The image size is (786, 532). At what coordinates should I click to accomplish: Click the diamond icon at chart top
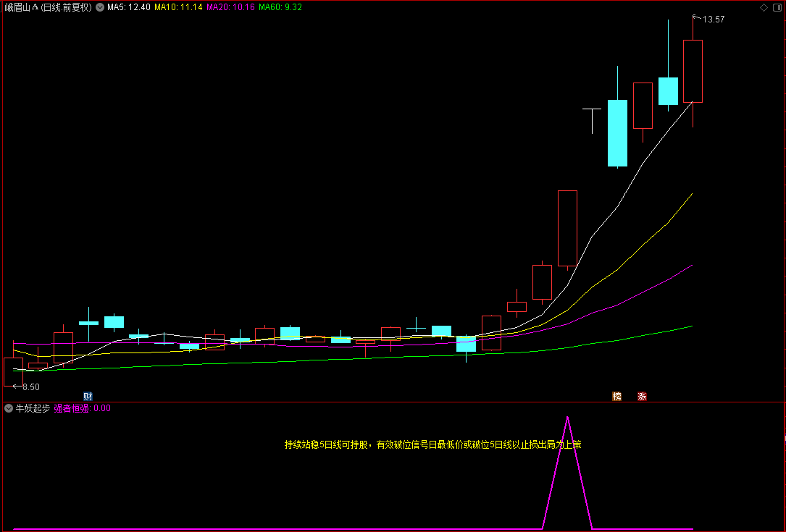click(764, 7)
